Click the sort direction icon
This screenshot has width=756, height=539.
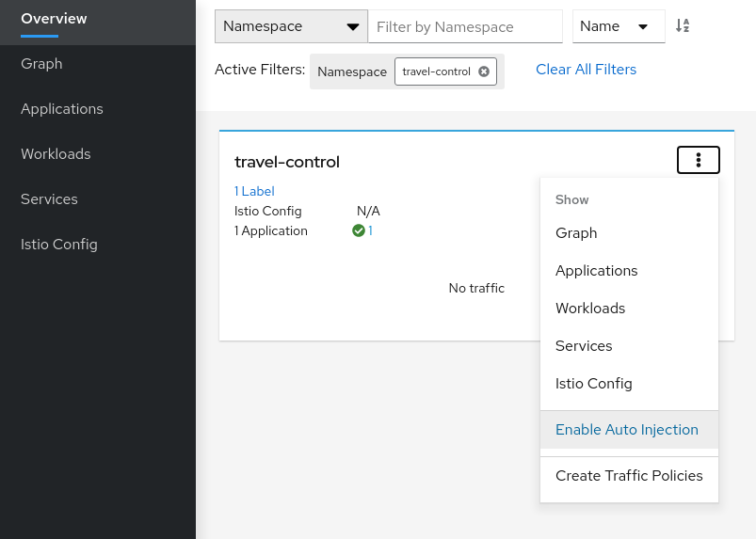684,26
